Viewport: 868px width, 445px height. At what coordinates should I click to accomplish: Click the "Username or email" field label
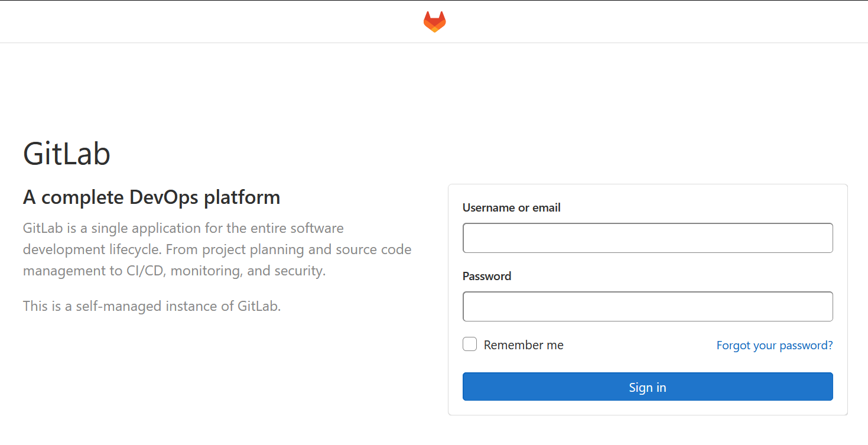(x=511, y=207)
